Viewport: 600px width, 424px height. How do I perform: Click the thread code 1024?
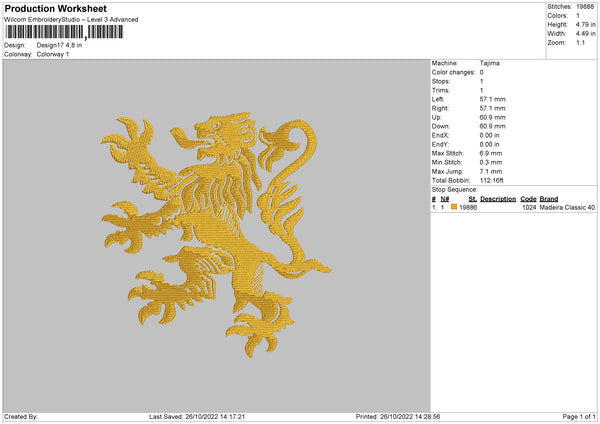pyautogui.click(x=529, y=207)
